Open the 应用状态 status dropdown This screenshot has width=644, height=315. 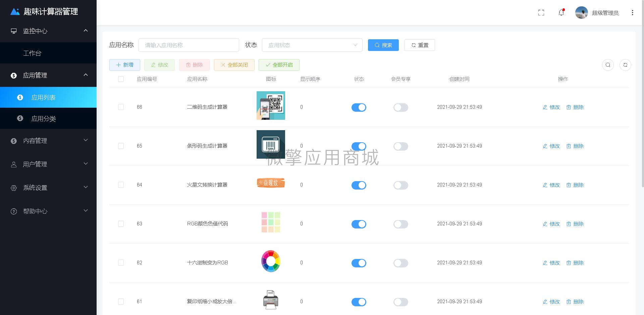coord(312,45)
